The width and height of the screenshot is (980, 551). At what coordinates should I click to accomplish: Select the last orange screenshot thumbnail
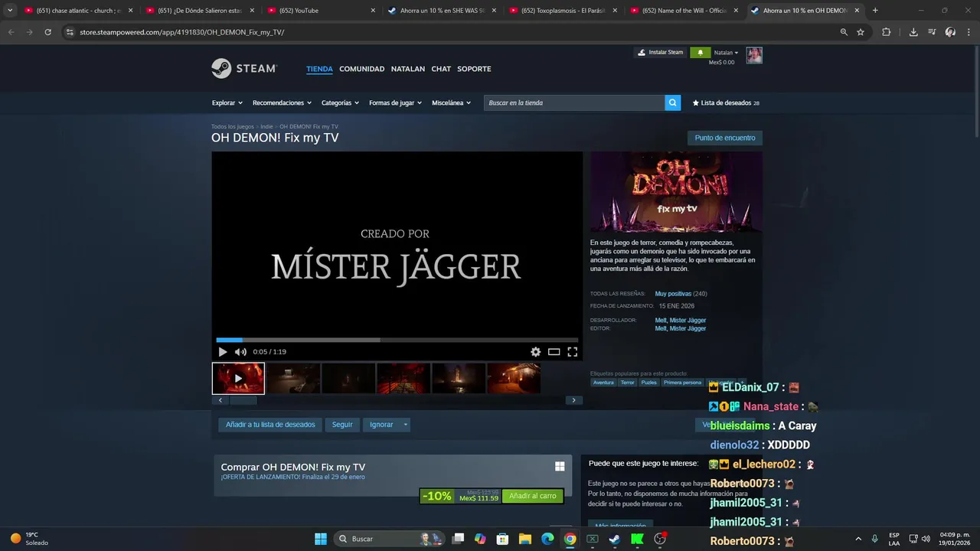(x=514, y=378)
